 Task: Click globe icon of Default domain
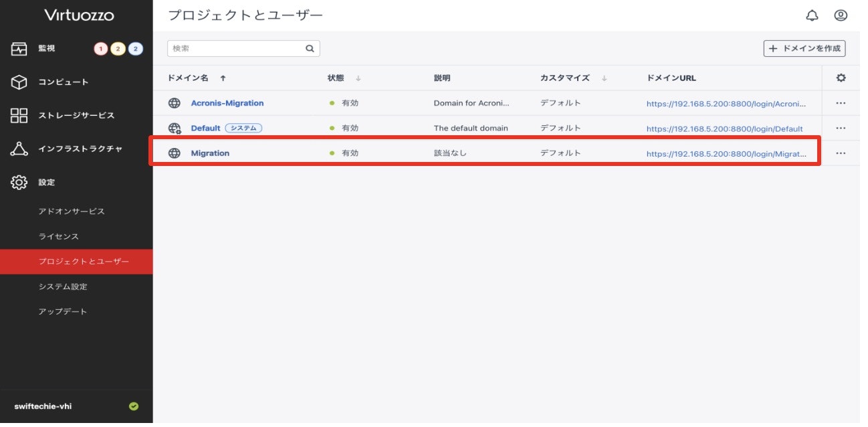[x=175, y=128]
